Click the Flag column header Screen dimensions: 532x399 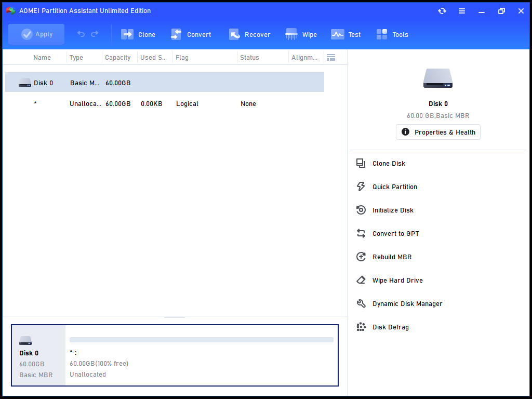click(182, 57)
